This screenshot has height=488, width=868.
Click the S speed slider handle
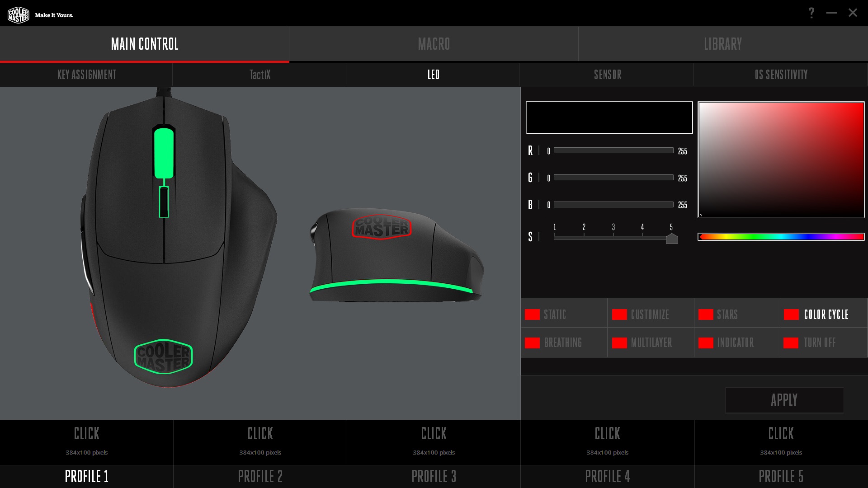(672, 239)
